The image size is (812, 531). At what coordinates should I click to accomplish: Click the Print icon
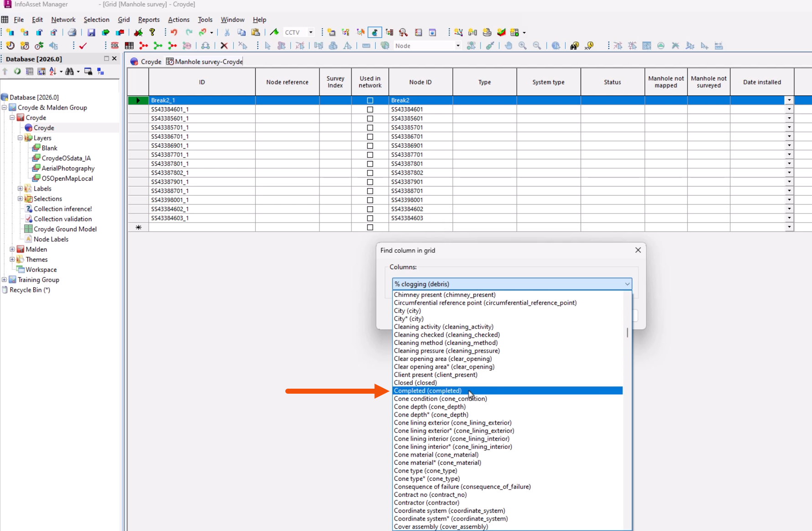pos(72,32)
